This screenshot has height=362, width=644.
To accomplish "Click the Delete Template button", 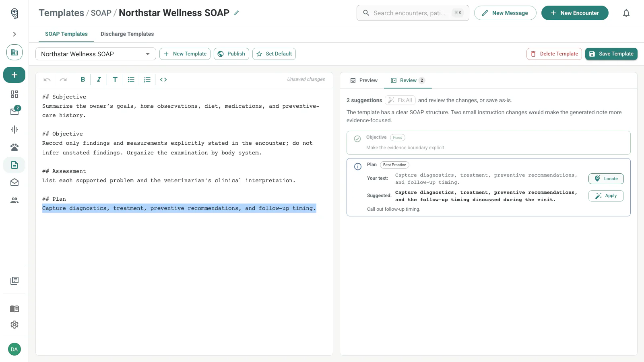I will (554, 54).
